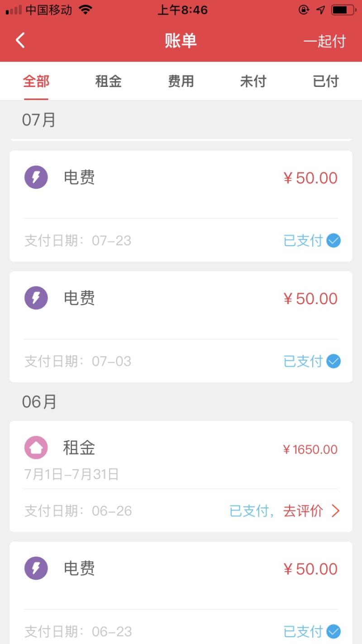
Task: Tap the paid checkmark for 07-23 bill
Action: pos(333,241)
